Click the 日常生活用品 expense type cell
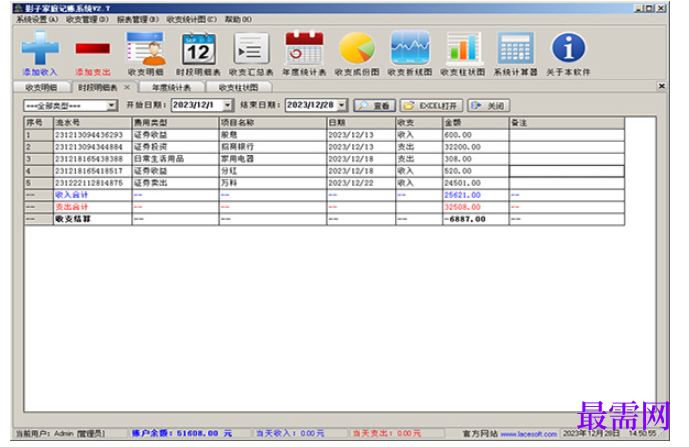The image size is (689, 447). point(175,159)
